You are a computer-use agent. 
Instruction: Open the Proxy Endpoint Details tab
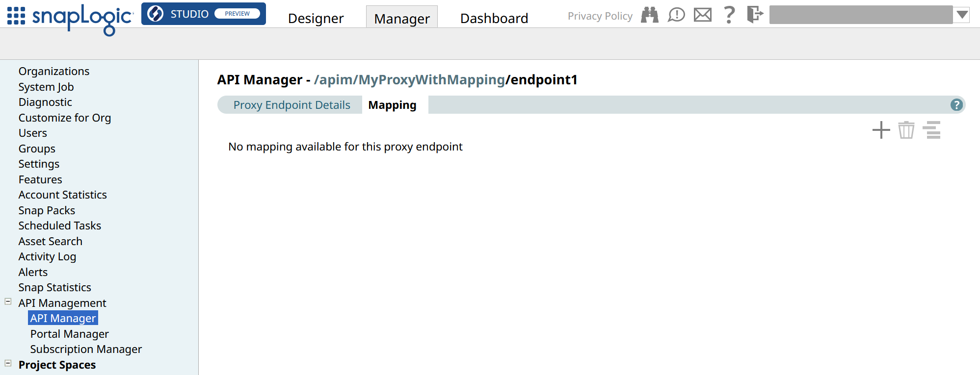pos(292,105)
